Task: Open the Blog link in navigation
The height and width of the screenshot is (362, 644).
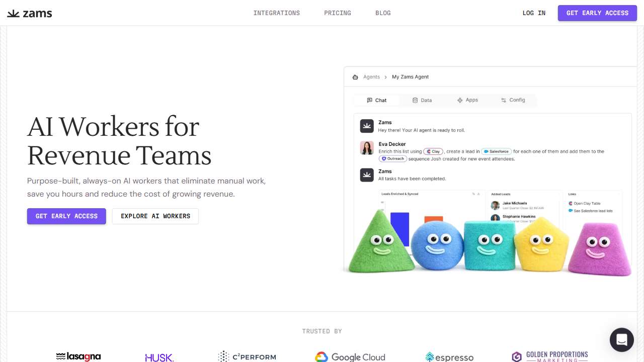Action: click(x=383, y=13)
